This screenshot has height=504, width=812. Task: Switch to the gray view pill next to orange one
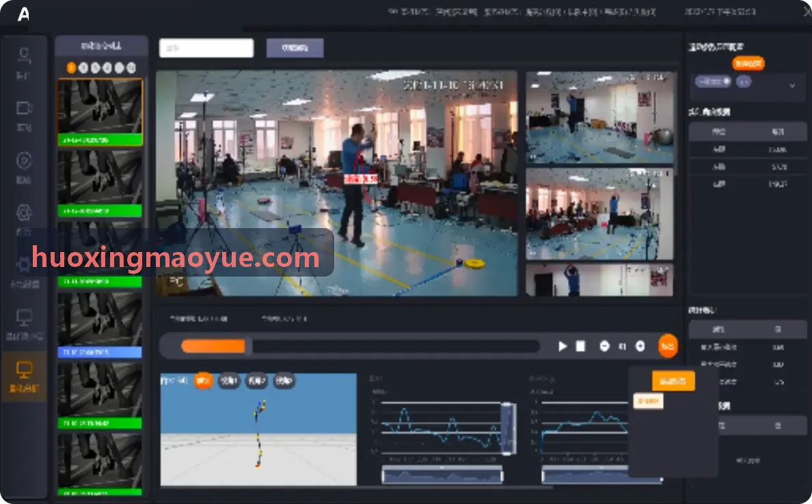tap(228, 381)
